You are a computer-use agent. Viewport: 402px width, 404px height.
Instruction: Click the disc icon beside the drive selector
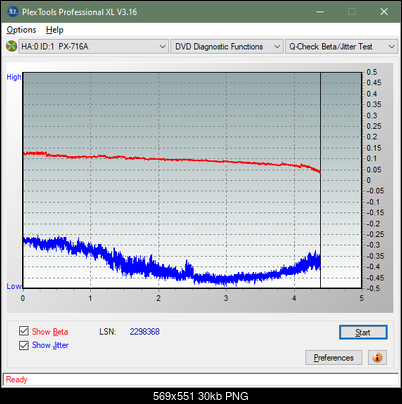pos(11,46)
